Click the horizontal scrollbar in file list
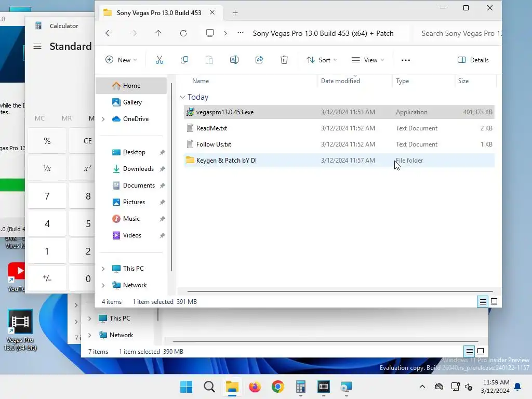The image size is (532, 399). click(x=340, y=291)
